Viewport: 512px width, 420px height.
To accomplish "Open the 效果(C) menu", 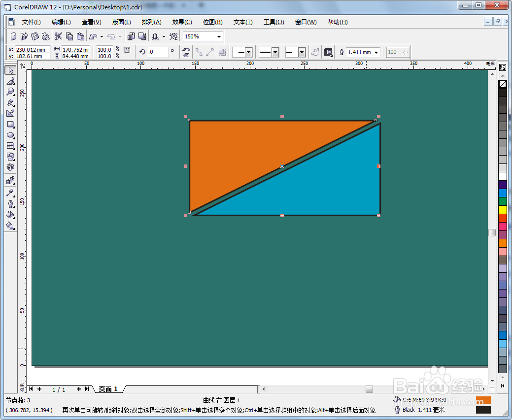I will pos(182,22).
